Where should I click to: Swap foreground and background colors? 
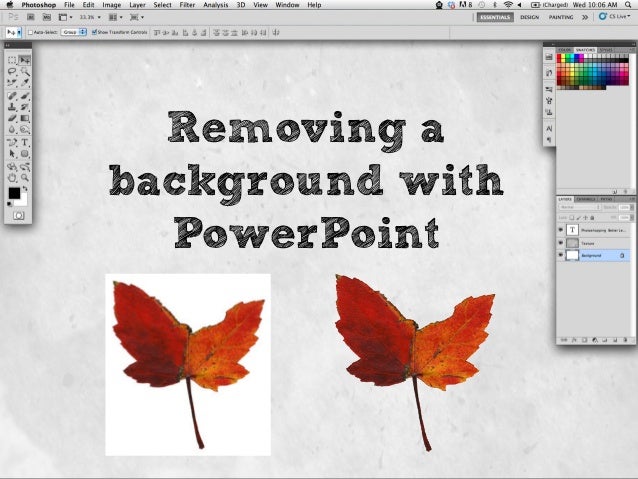point(25,188)
